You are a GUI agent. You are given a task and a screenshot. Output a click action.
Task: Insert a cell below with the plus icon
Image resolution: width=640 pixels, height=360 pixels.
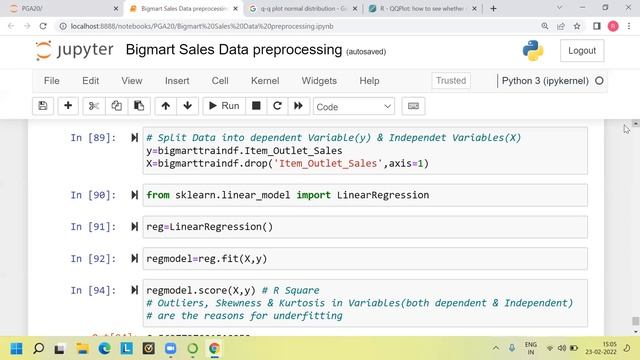[68, 106]
